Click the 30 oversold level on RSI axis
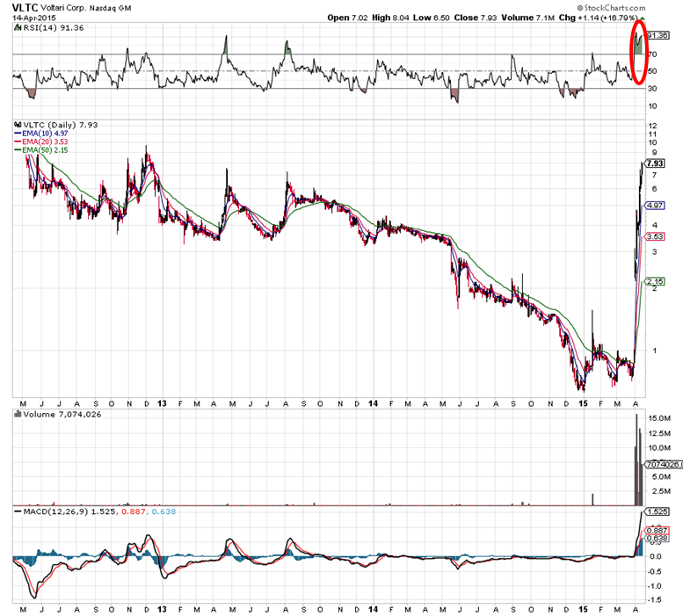 click(651, 89)
